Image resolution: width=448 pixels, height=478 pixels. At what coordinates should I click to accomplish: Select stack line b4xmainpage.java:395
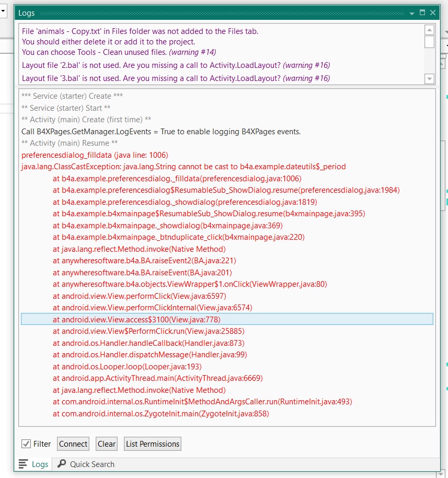(x=209, y=214)
